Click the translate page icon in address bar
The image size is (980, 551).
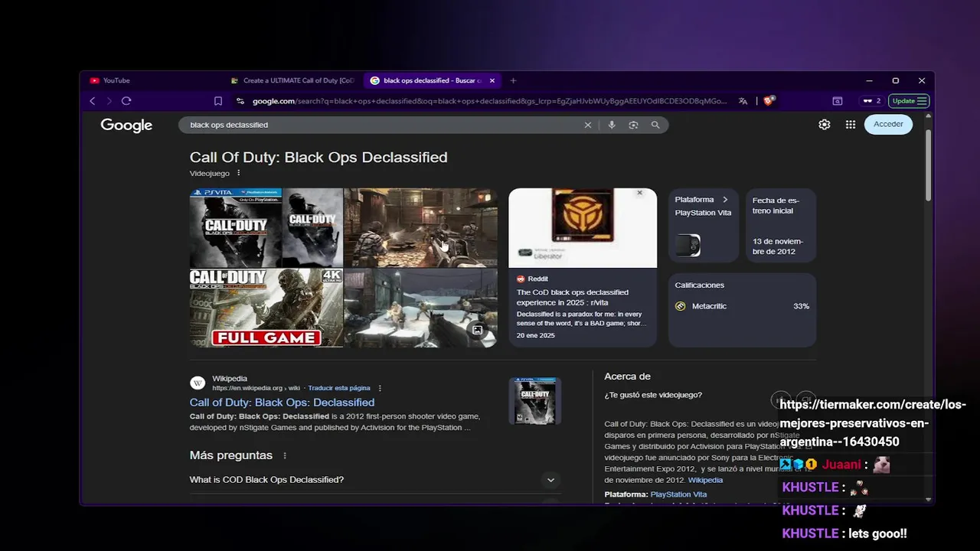pos(743,101)
